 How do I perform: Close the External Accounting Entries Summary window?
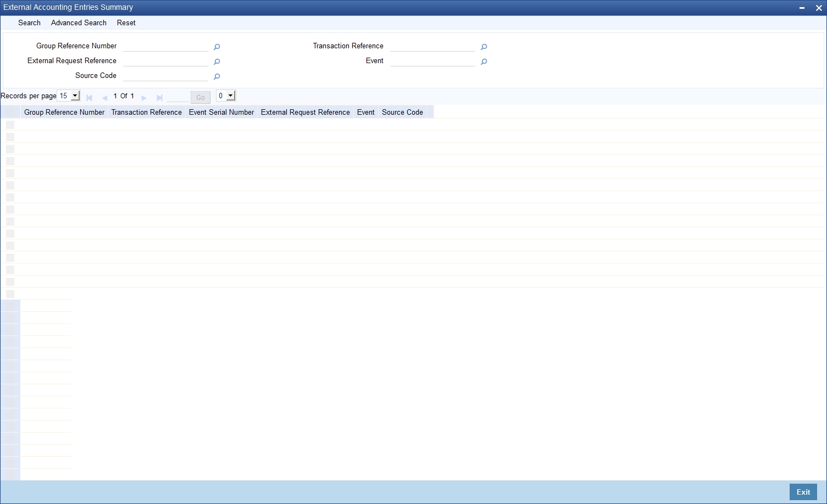click(x=819, y=8)
